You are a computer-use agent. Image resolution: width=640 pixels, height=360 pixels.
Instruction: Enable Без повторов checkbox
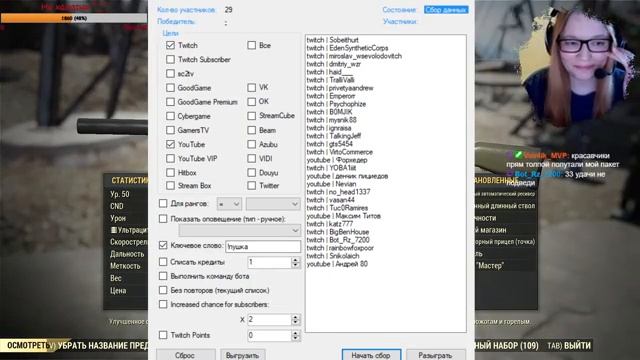163,290
